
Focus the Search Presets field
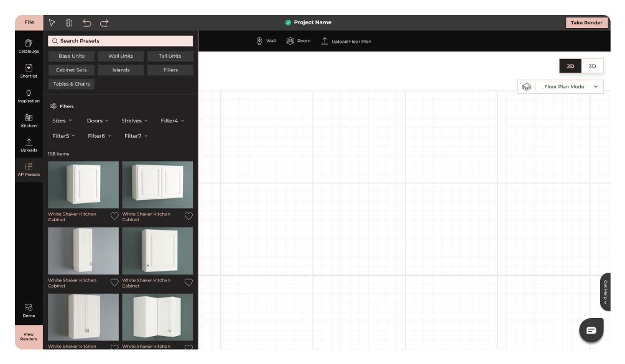click(121, 41)
